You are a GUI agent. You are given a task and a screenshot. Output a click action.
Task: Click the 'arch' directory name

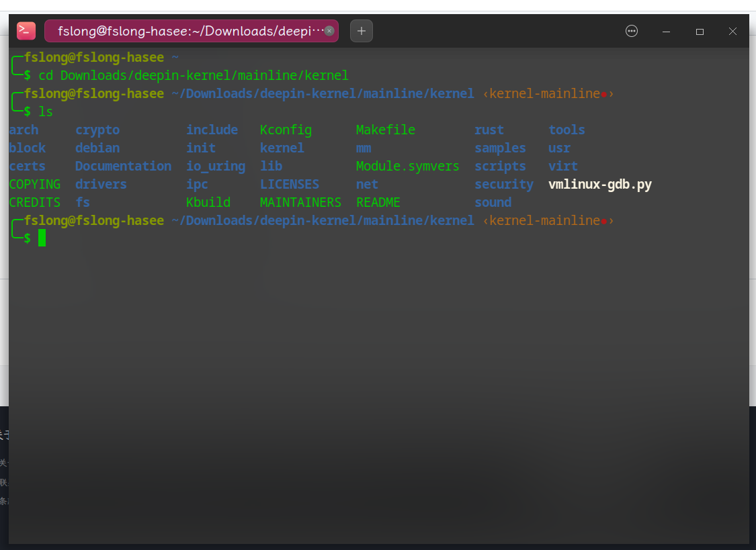click(24, 130)
